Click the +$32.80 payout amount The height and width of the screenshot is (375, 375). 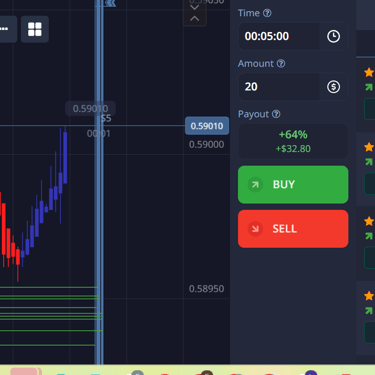293,149
